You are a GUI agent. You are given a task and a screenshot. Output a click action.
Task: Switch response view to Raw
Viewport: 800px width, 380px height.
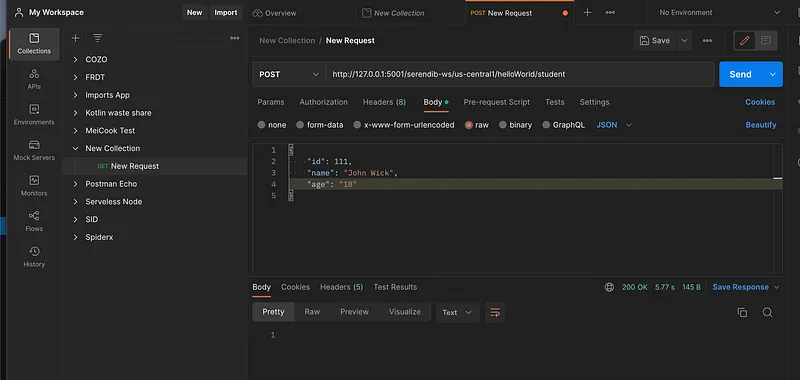coord(312,312)
